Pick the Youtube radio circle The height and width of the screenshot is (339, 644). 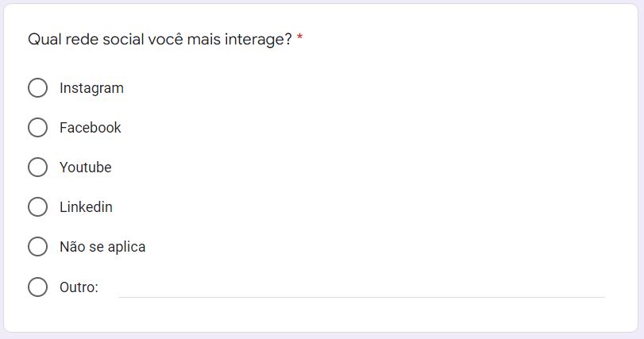37,168
